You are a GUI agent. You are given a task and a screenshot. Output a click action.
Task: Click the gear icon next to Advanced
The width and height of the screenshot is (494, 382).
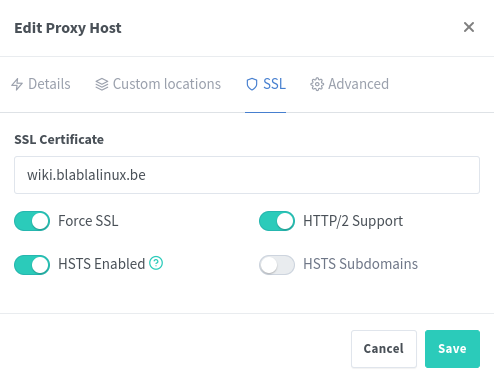[317, 84]
